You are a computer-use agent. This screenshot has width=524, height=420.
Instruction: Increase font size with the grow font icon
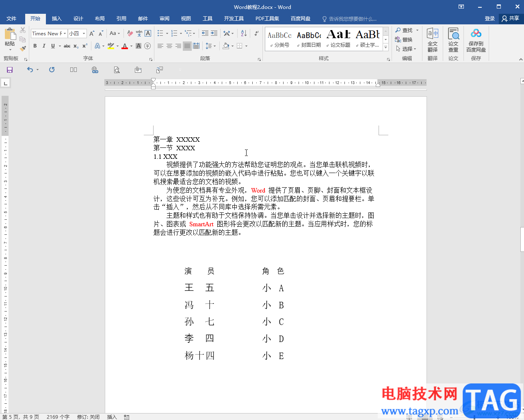(x=92, y=33)
